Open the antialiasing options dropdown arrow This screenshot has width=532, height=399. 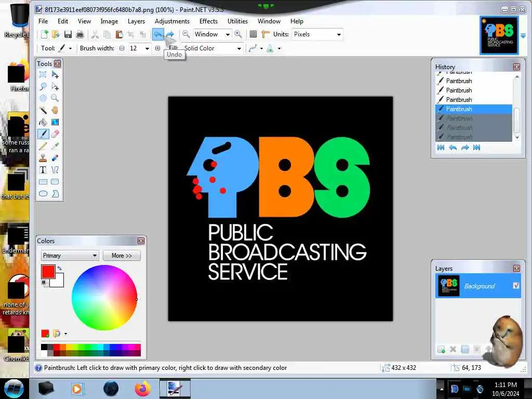point(261,48)
